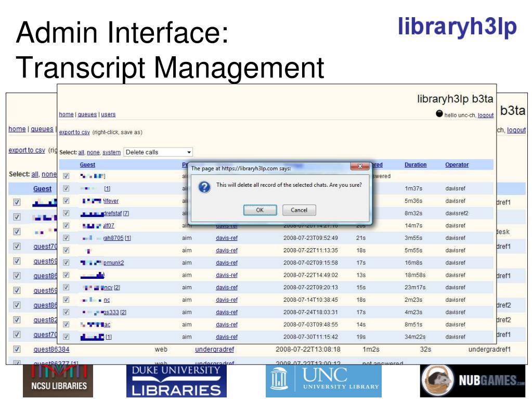
Task: Click the queues link in the back window
Action: pos(42,129)
